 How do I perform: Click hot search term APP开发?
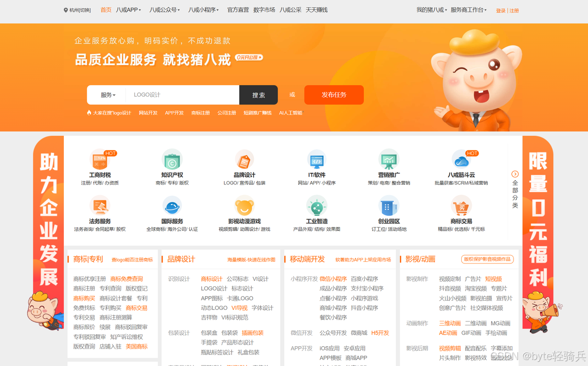click(175, 113)
